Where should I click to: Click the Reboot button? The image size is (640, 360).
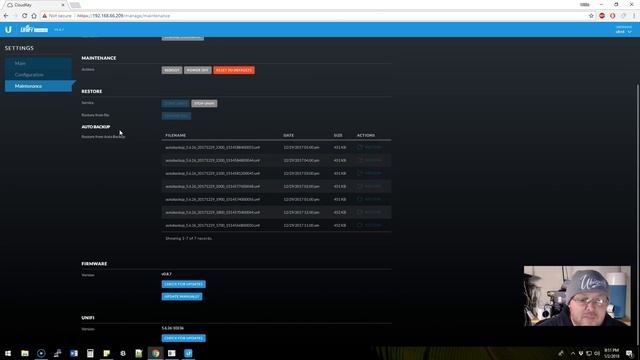coord(172,70)
